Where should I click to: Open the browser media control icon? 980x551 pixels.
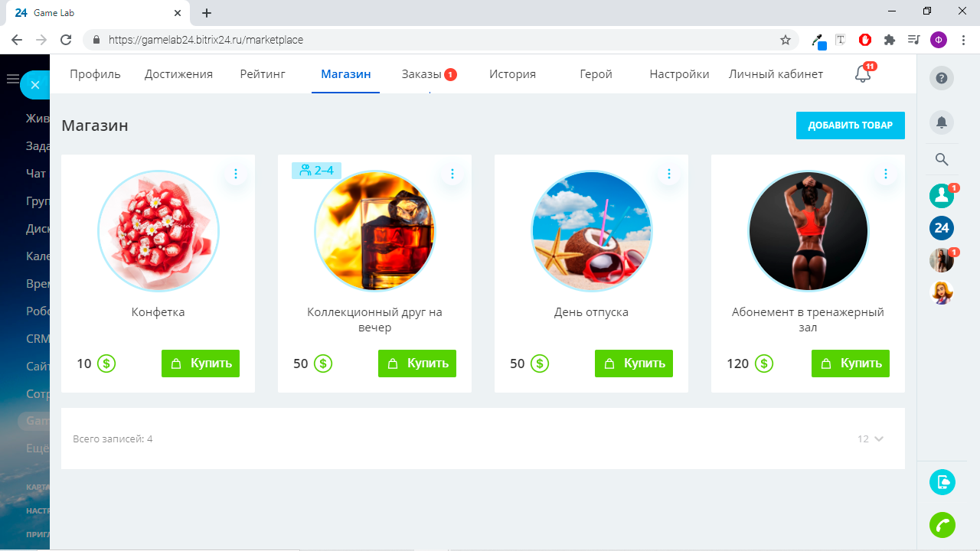[913, 40]
